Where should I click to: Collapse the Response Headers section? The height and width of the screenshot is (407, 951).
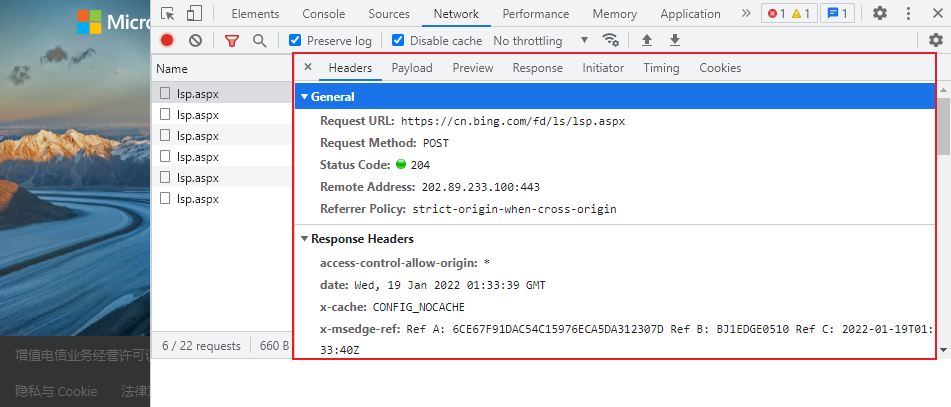pos(305,239)
